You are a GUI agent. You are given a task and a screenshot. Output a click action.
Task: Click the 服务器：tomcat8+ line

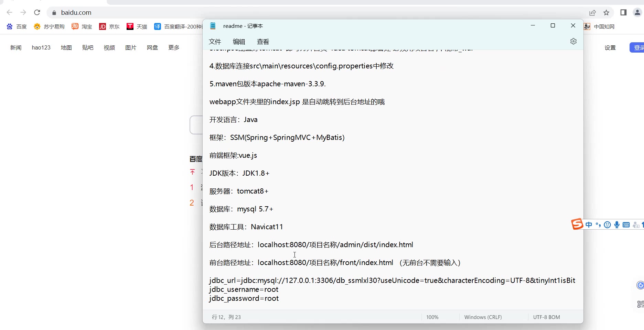[x=239, y=191]
